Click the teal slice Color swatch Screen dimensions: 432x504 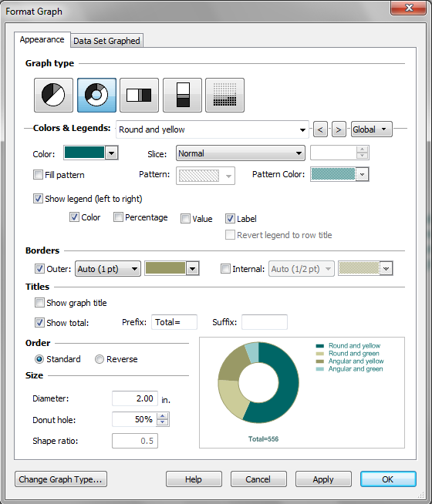[85, 153]
